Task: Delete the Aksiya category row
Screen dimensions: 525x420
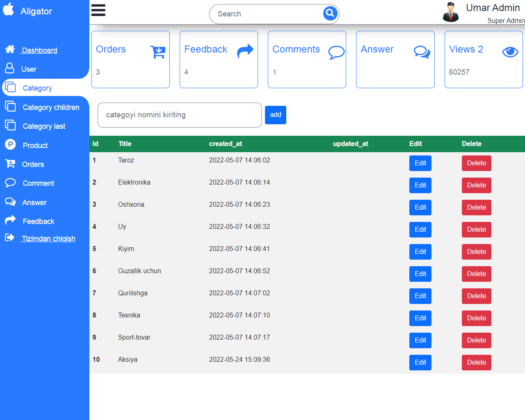Action: pyautogui.click(x=476, y=363)
